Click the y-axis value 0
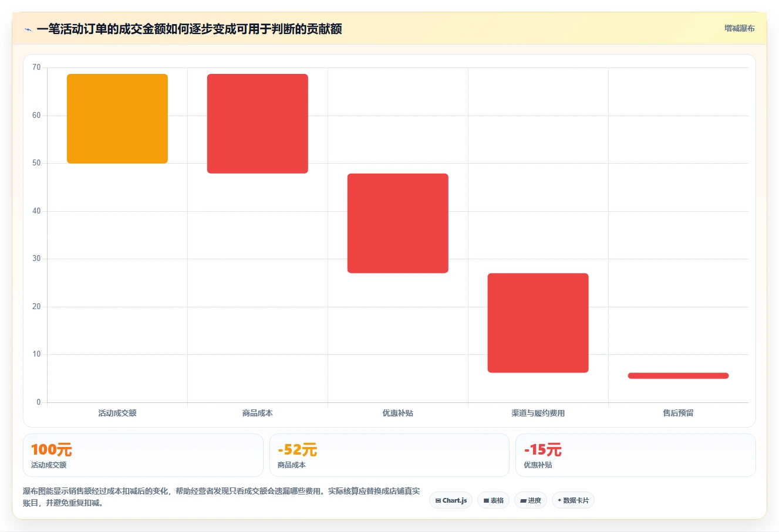Screen dimensions: 779x532 click(x=39, y=402)
